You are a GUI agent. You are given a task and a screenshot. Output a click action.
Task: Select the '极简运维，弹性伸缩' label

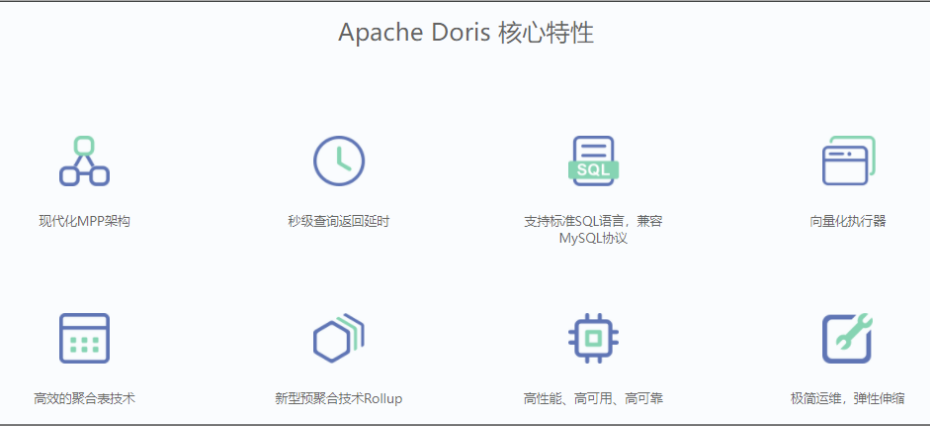click(x=848, y=398)
